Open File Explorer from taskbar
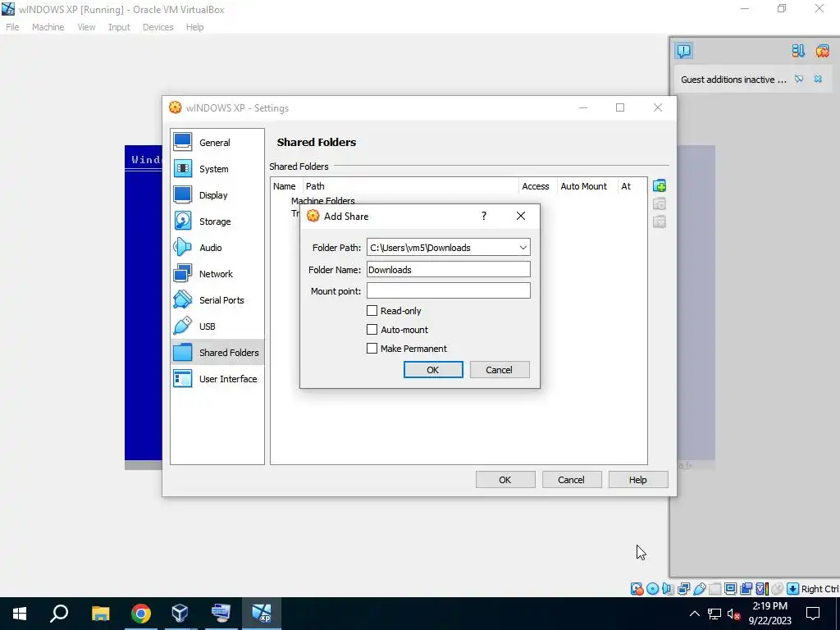Image resolution: width=840 pixels, height=630 pixels. tap(100, 614)
